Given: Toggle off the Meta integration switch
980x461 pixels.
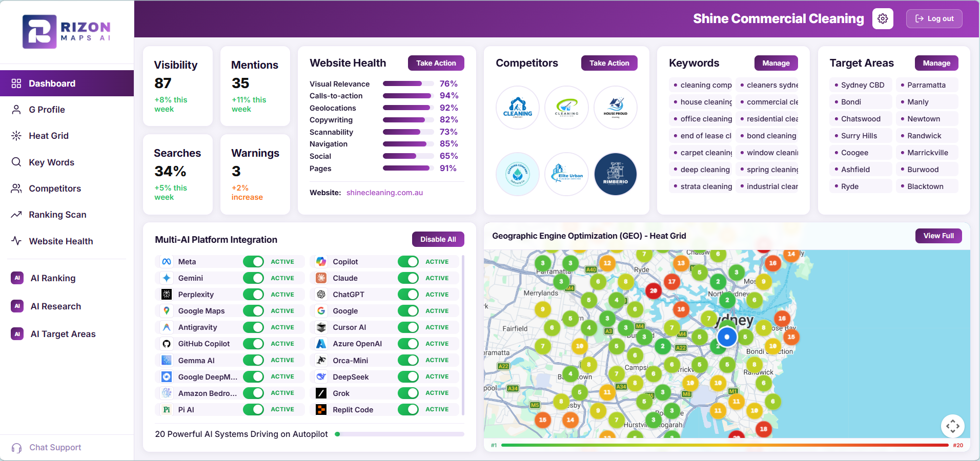Looking at the screenshot, I should [x=253, y=262].
